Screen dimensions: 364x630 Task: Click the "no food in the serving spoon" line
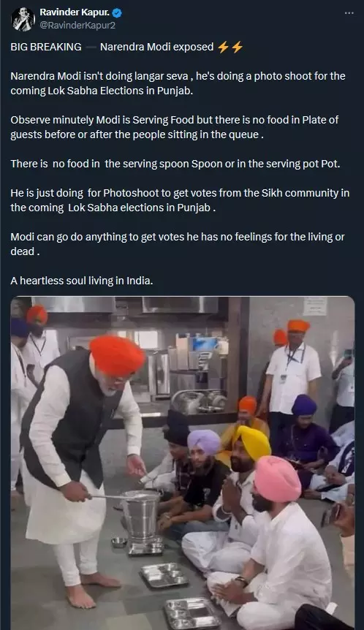[x=175, y=164]
